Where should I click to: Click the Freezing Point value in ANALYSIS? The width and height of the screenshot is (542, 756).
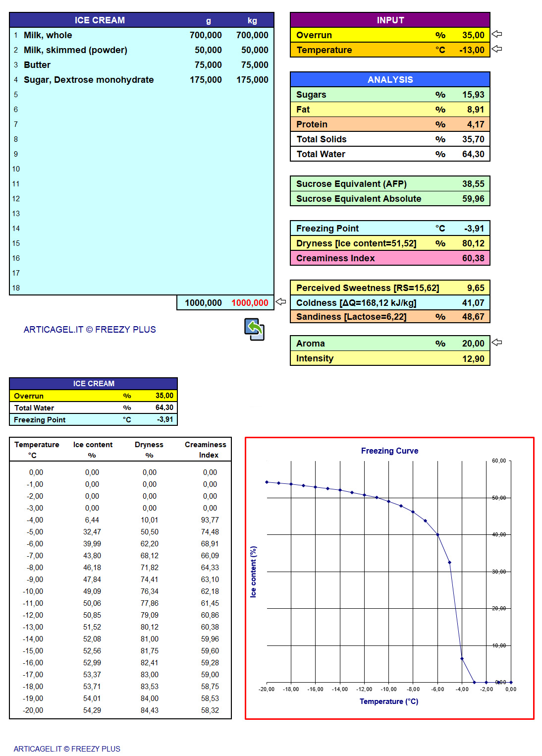pos(474,229)
